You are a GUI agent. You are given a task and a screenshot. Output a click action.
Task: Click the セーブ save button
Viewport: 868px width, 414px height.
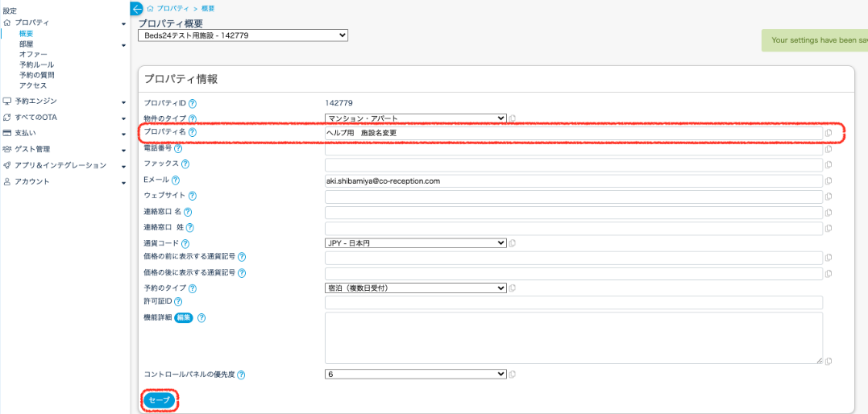pyautogui.click(x=159, y=400)
